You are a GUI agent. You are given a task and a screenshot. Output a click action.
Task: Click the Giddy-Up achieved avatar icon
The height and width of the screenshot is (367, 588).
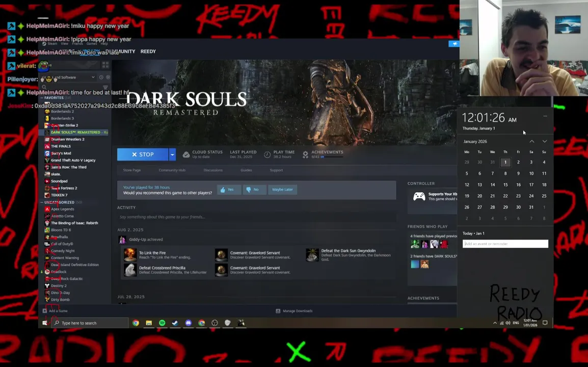tap(122, 240)
